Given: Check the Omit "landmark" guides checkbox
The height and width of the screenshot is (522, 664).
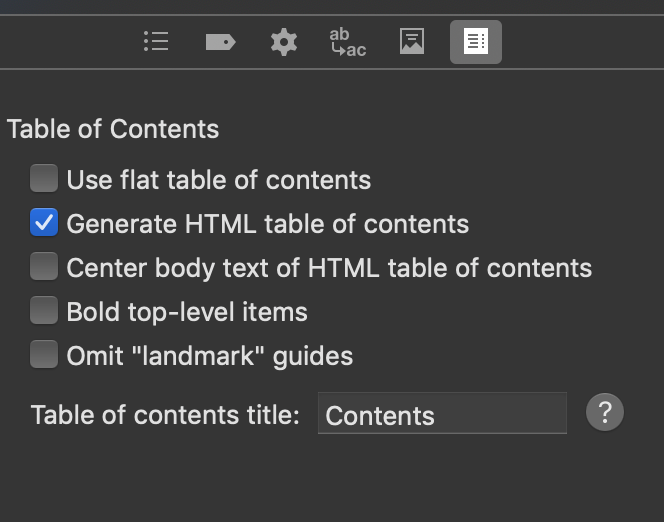Looking at the screenshot, I should tap(44, 355).
